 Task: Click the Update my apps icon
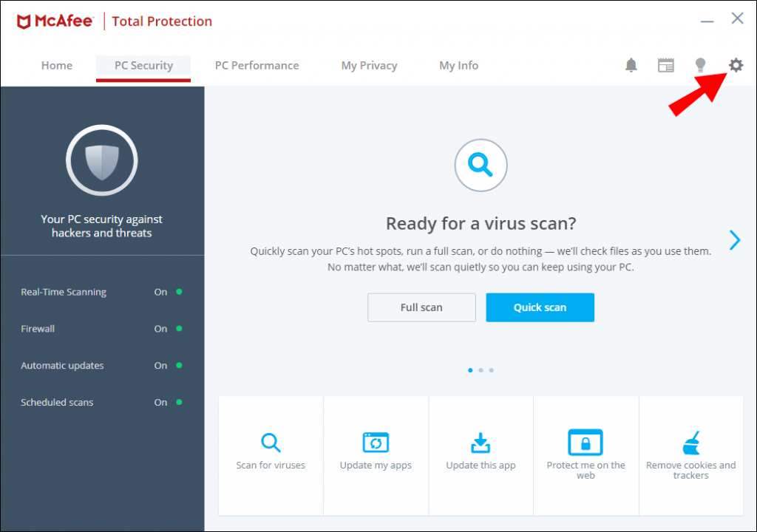(376, 442)
